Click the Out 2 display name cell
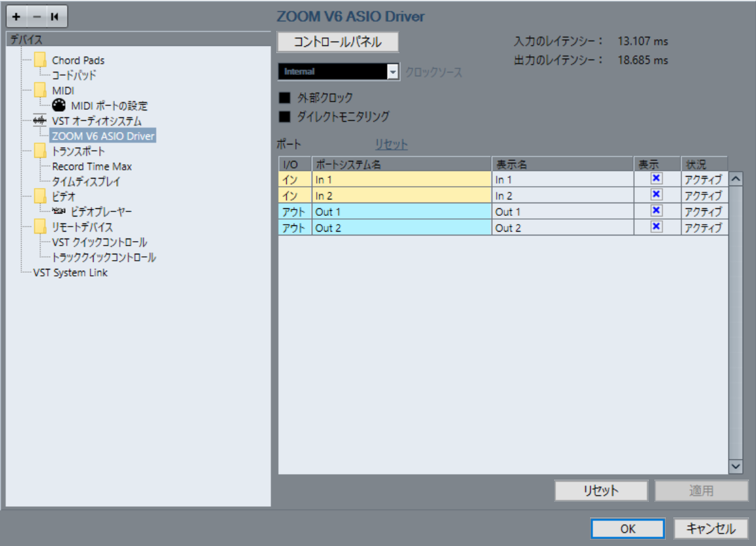 tap(563, 228)
